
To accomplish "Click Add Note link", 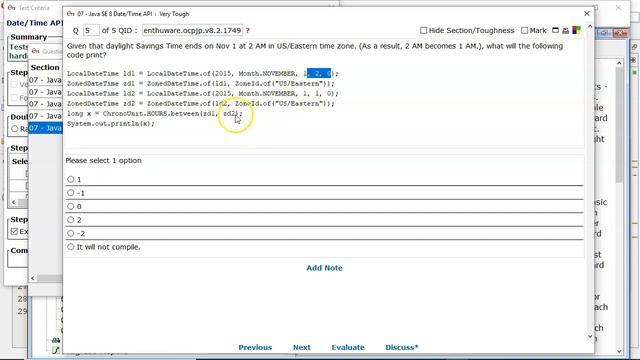I will 324,268.
